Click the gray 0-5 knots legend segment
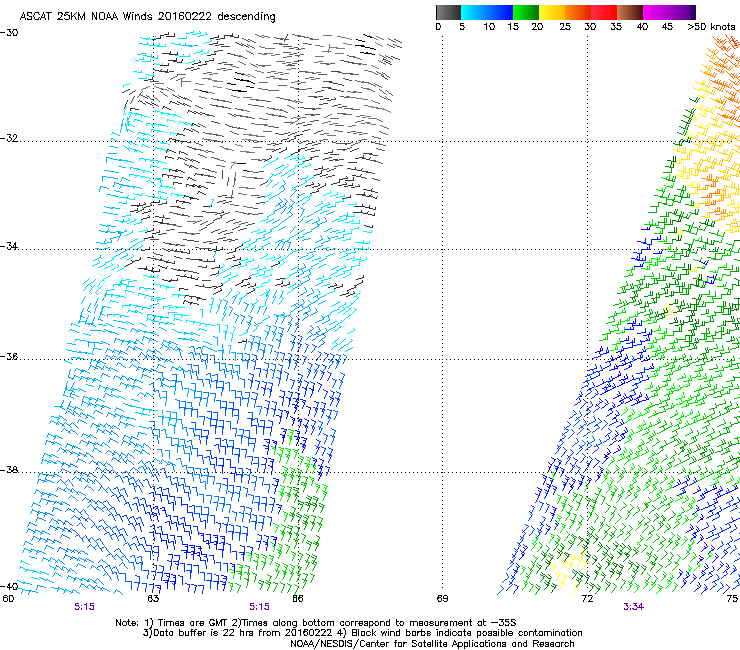Image resolution: width=740 pixels, height=650 pixels. (450, 12)
